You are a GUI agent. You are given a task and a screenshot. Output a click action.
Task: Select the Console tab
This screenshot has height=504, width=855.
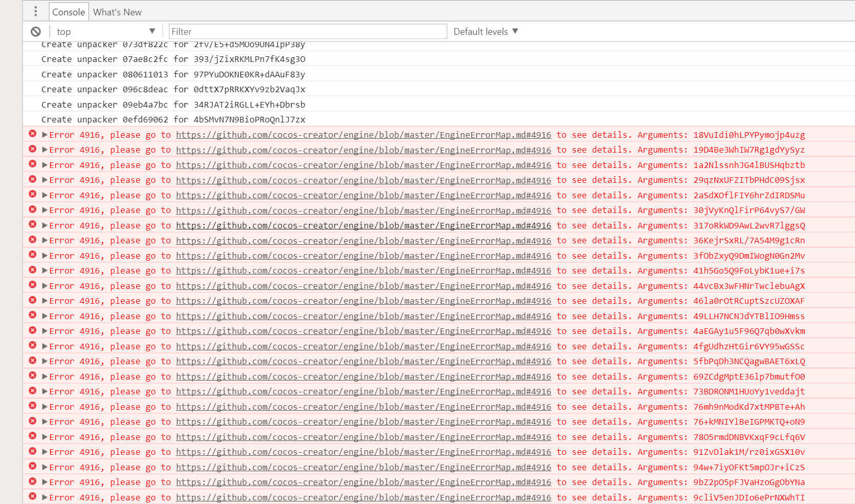tap(68, 12)
